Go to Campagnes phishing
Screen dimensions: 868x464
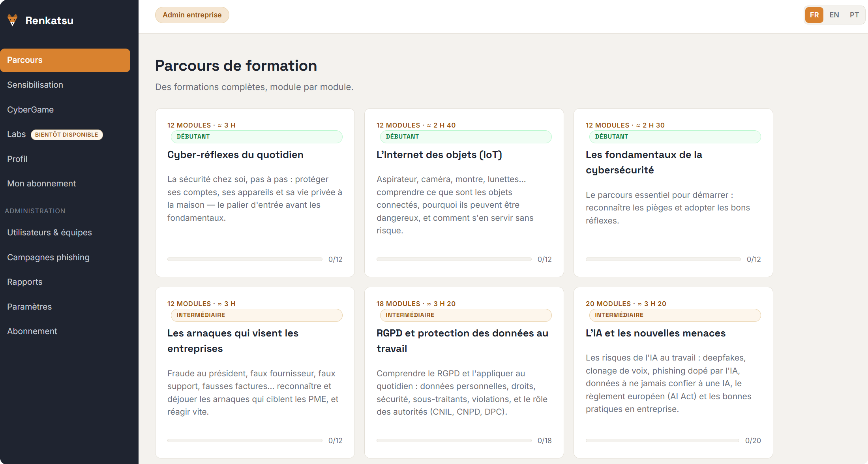coord(65,257)
